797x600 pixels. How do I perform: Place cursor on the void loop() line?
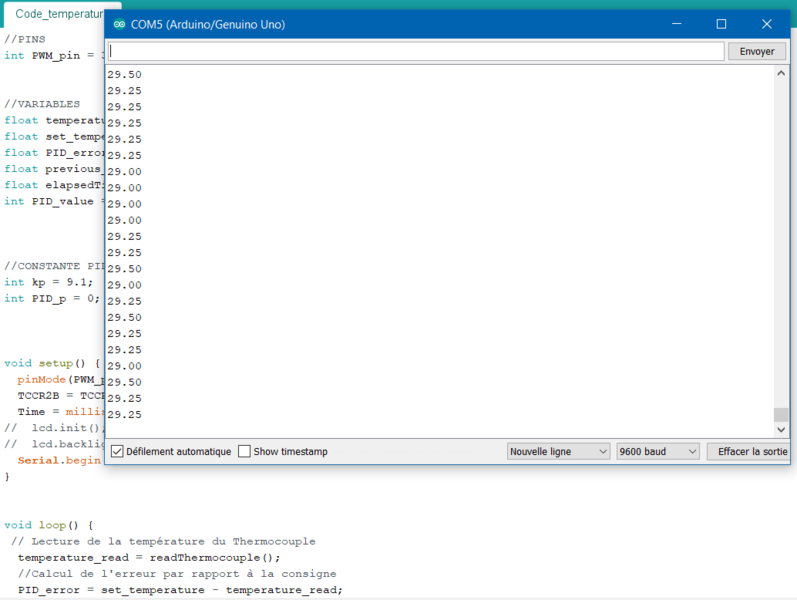click(48, 525)
